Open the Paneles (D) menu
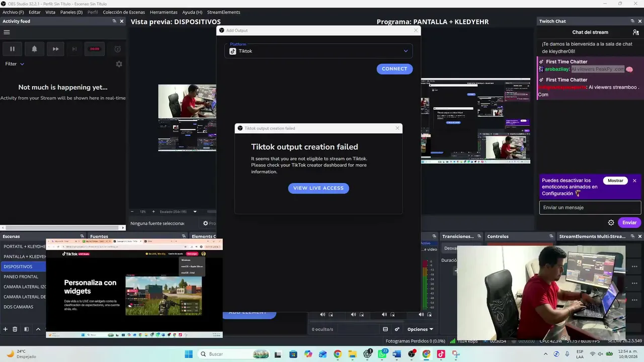 tap(71, 12)
